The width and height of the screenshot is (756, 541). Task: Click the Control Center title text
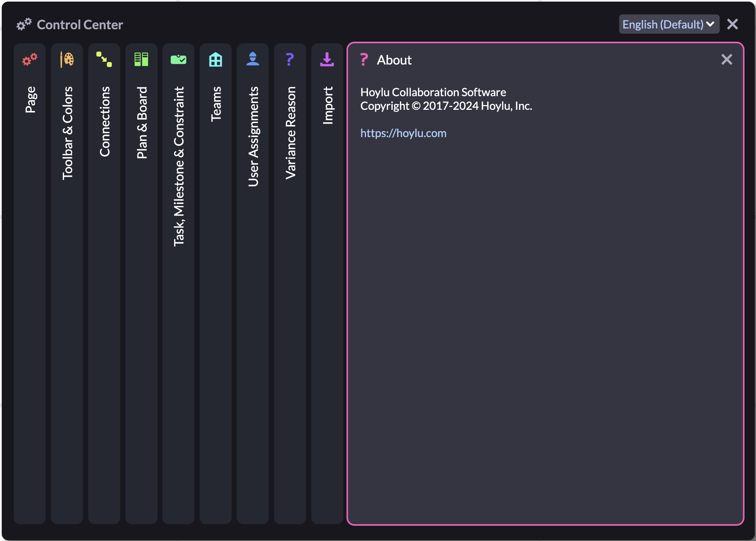80,25
